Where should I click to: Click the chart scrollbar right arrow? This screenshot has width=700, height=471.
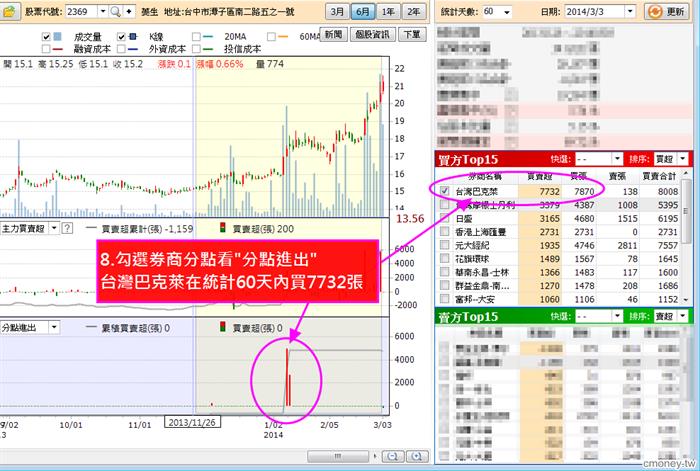coord(375,456)
